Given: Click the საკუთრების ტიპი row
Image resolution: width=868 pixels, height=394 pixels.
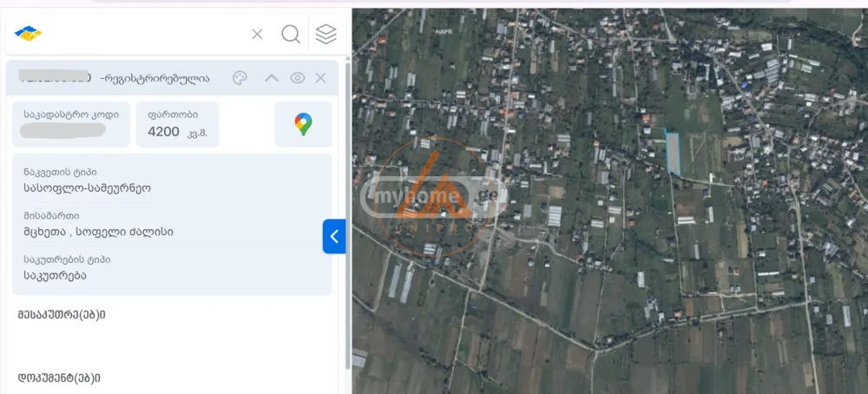Looking at the screenshot, I should (172, 267).
